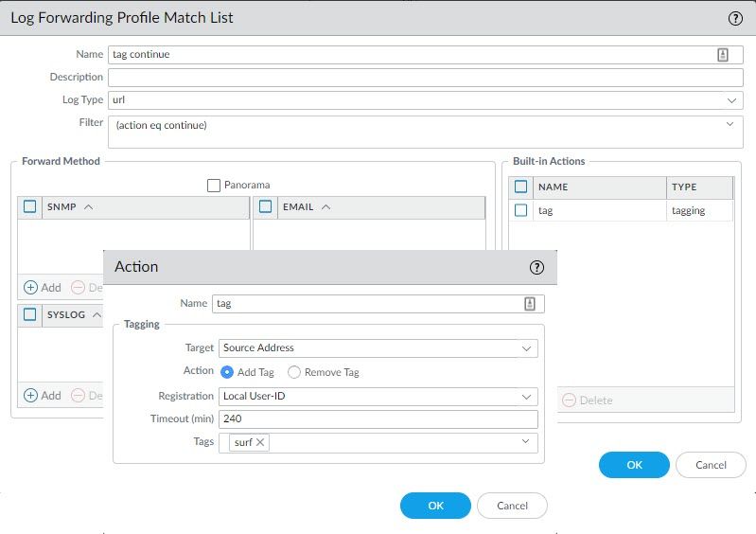Add a new SNMP forward entry

(43, 287)
